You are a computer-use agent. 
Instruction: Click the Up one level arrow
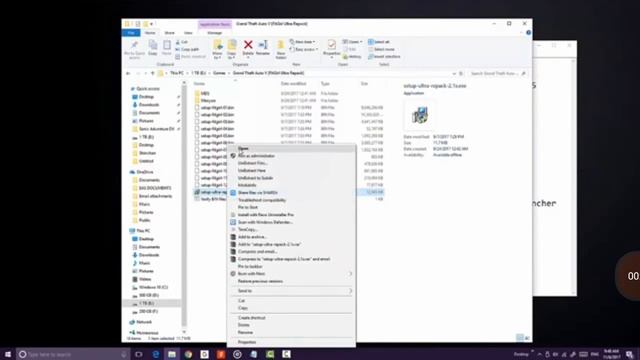(x=153, y=73)
